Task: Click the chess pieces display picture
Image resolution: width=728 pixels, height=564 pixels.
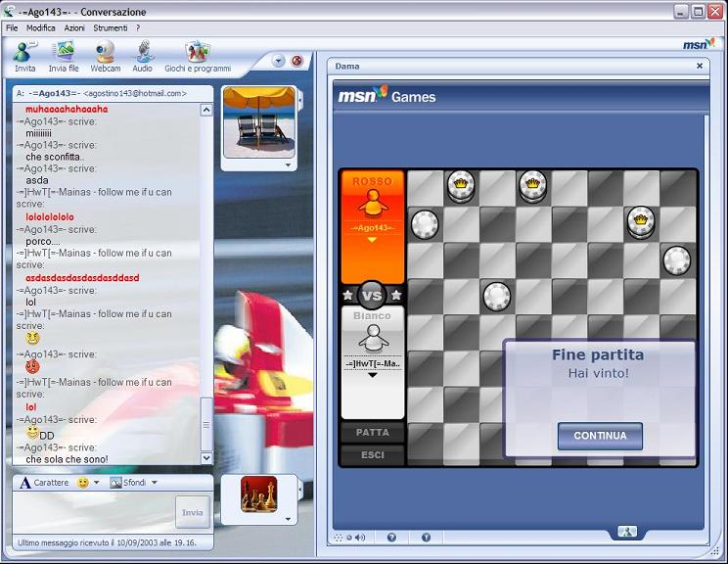Action: point(258,494)
